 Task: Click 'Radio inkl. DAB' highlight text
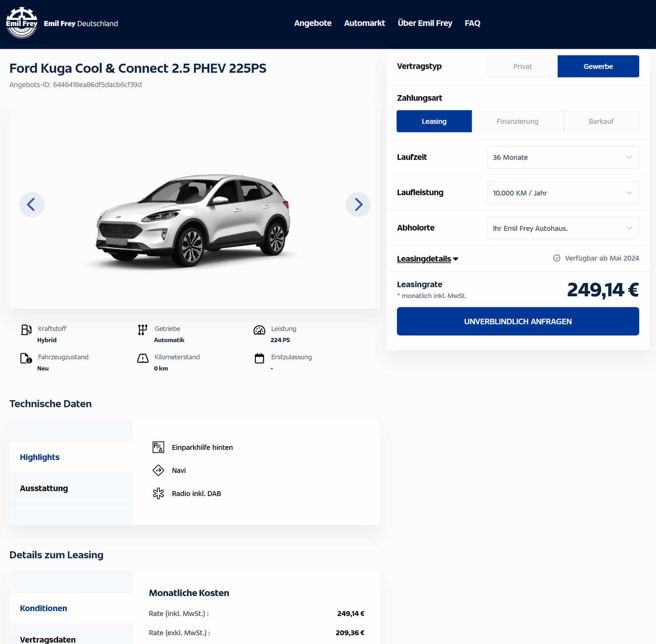pyautogui.click(x=196, y=494)
